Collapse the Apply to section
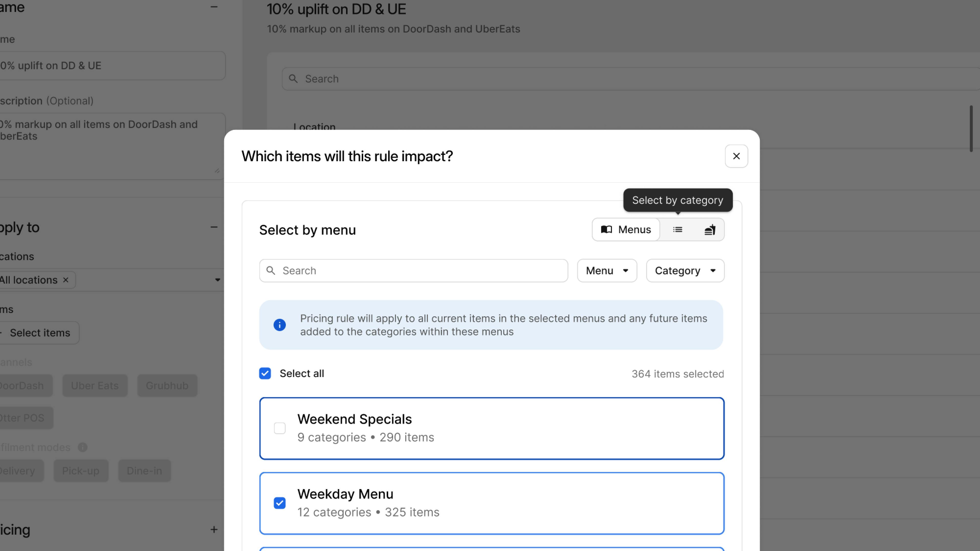Screen dimensions: 980x551 [x=214, y=227]
